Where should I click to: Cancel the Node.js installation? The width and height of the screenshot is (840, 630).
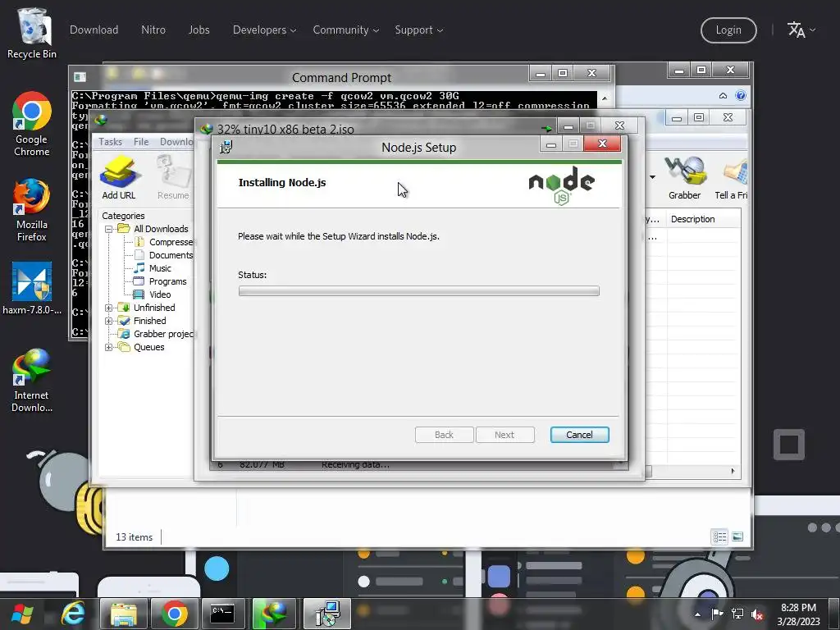click(x=580, y=435)
